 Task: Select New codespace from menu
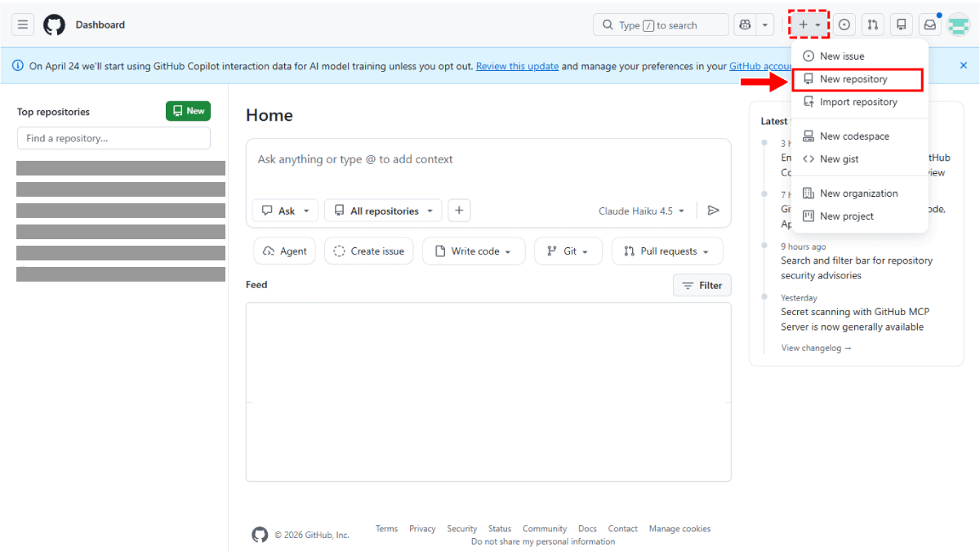point(860,136)
